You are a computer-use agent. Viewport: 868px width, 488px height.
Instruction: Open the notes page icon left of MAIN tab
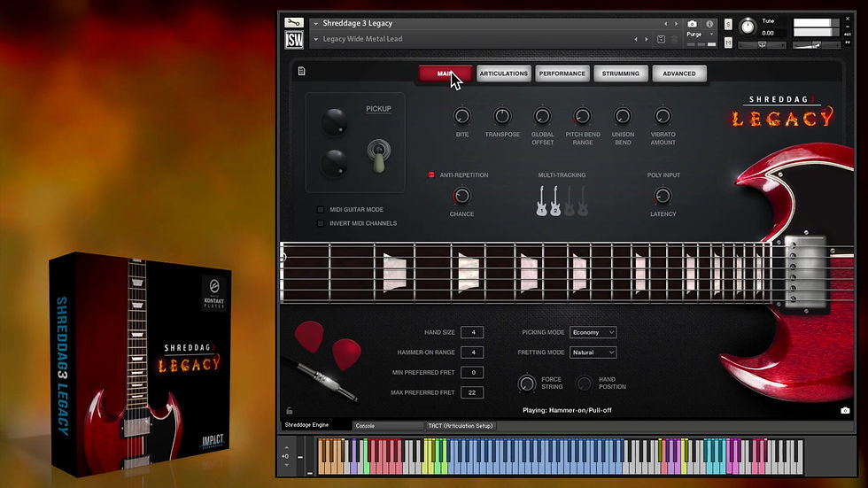pyautogui.click(x=302, y=72)
